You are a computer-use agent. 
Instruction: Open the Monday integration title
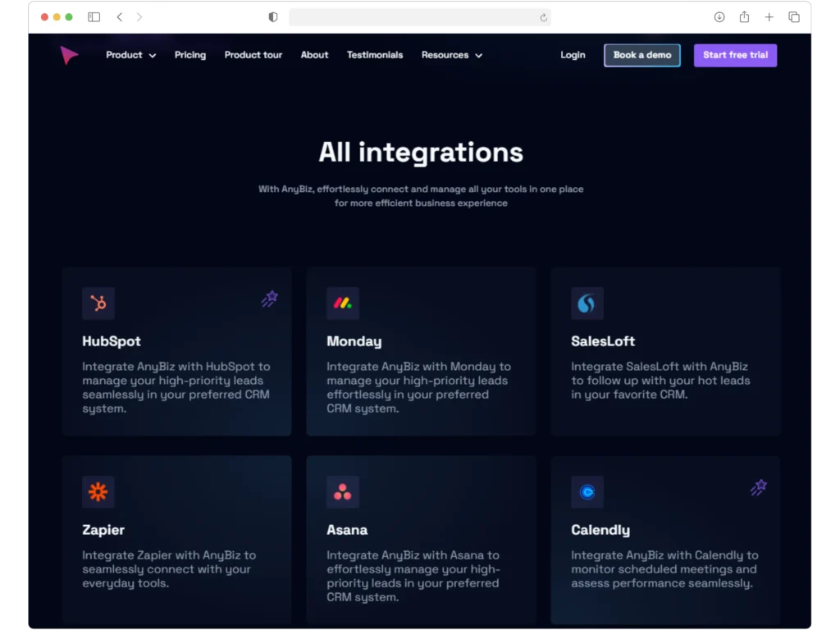(x=354, y=342)
